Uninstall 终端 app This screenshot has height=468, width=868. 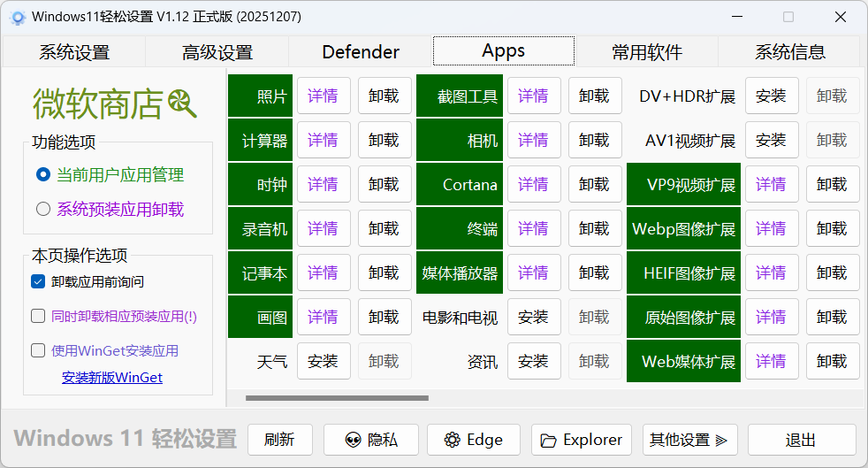click(x=595, y=229)
